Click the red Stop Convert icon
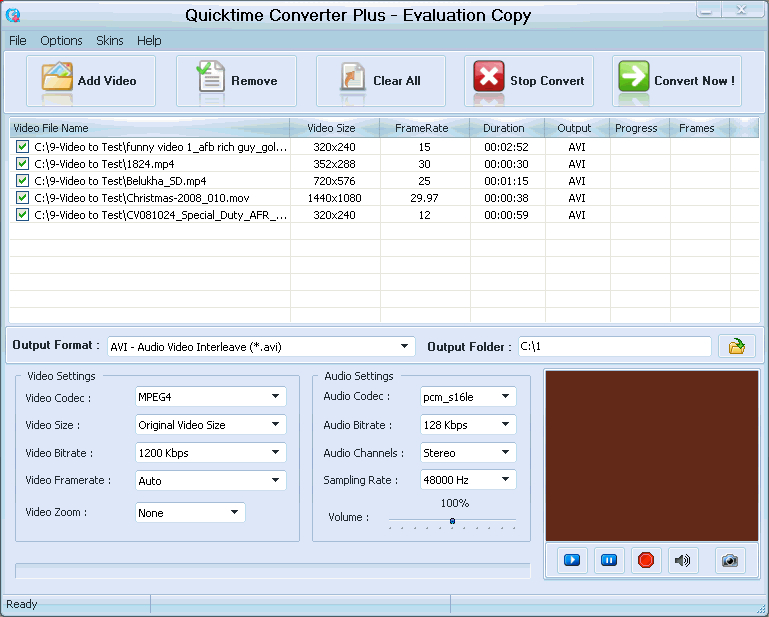This screenshot has width=769, height=617. point(488,76)
